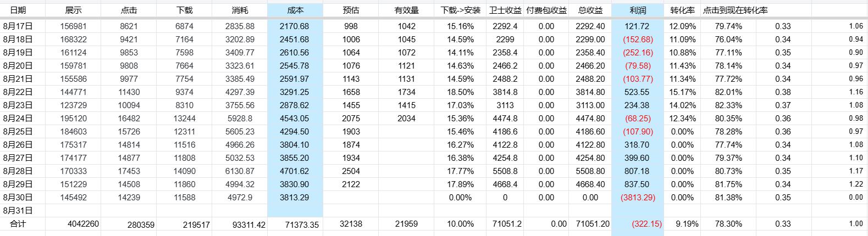Click the total cost 71373.35
Viewport: 868px width, 236px height.
click(x=302, y=224)
